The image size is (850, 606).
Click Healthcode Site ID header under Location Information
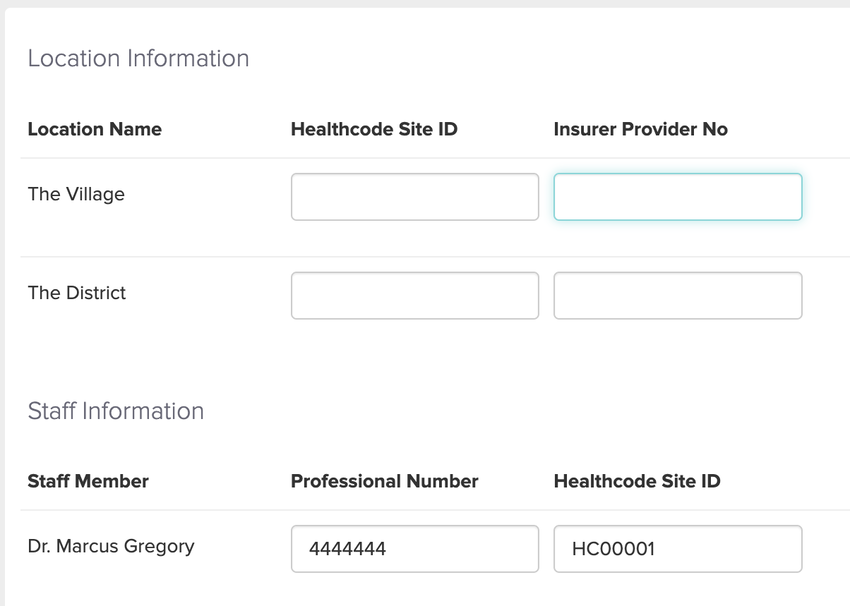tap(373, 129)
